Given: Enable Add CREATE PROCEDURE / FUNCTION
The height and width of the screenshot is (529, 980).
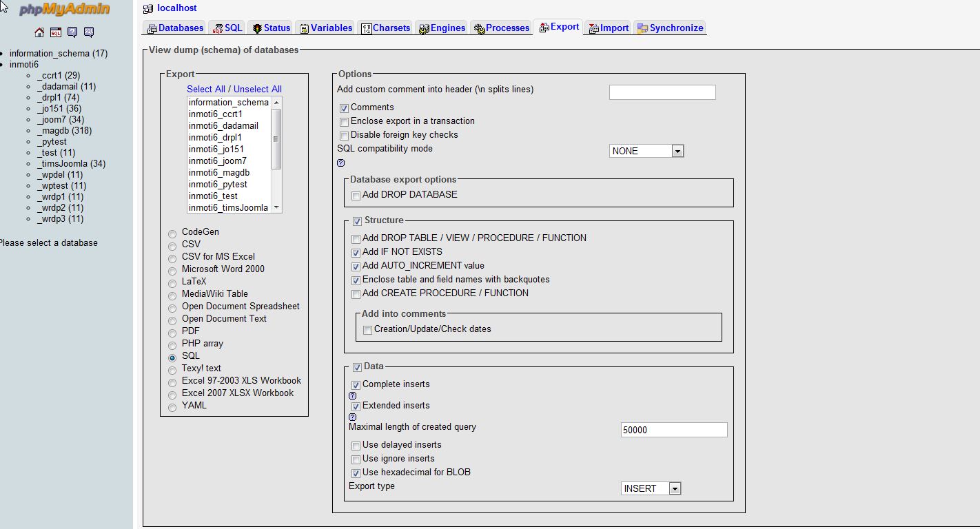Looking at the screenshot, I should (x=356, y=294).
